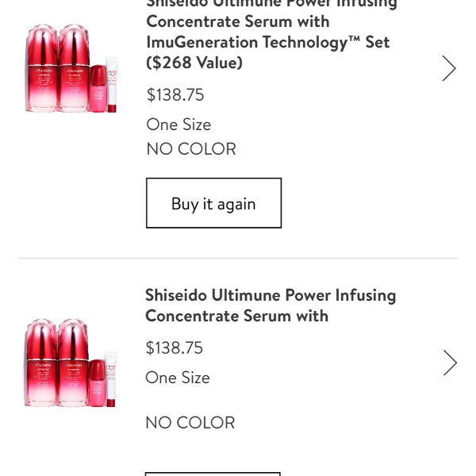Click the ($268 Value) text in the title
The height and width of the screenshot is (476, 476).
point(194,63)
